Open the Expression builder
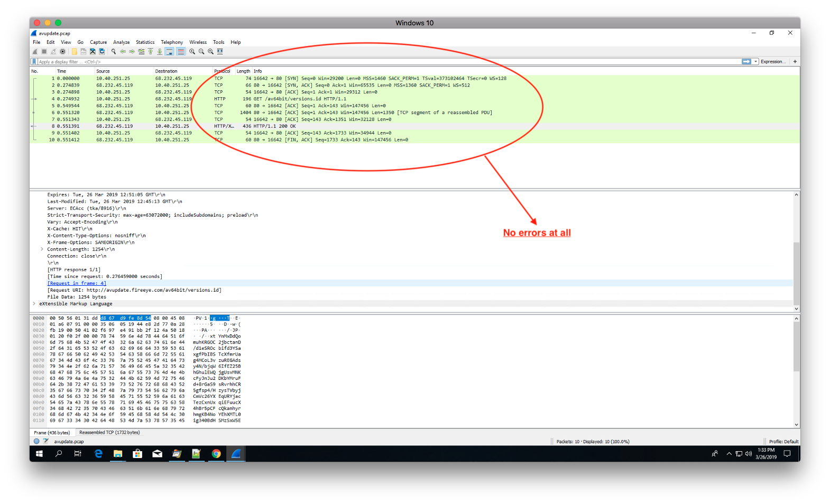 click(773, 62)
